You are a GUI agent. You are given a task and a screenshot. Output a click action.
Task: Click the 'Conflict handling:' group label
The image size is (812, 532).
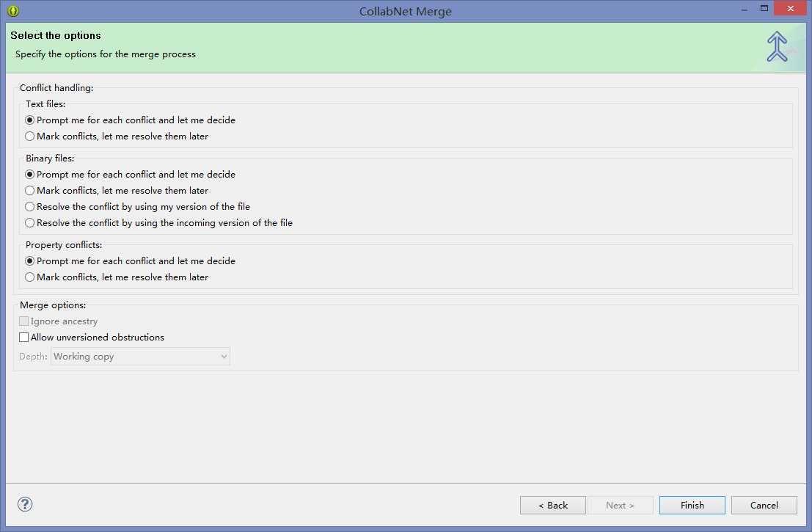click(x=56, y=88)
